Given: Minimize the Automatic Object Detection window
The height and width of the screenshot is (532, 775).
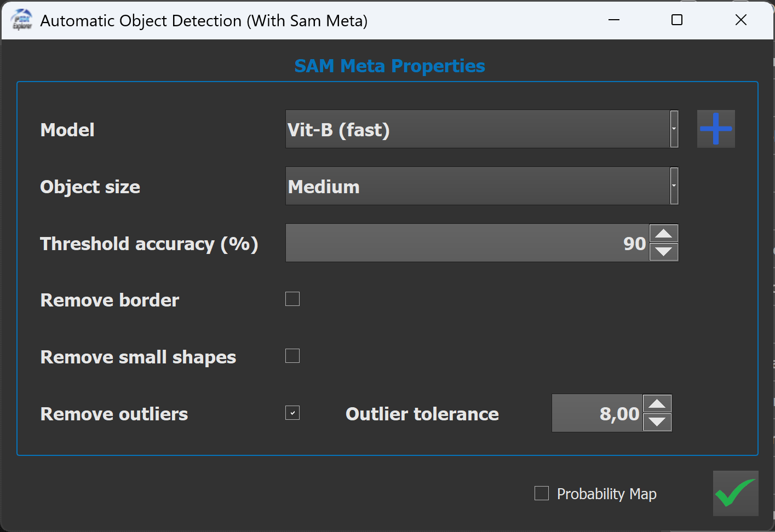Looking at the screenshot, I should pos(614,20).
